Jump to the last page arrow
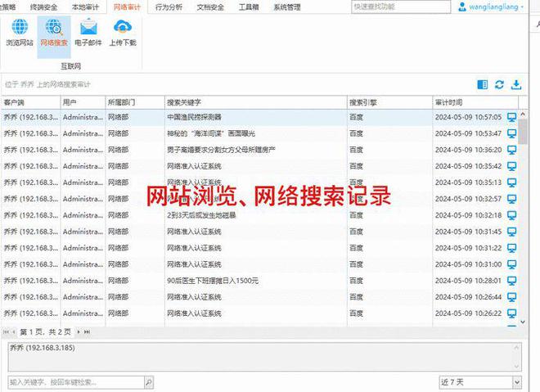540x392 pixels. [87, 332]
